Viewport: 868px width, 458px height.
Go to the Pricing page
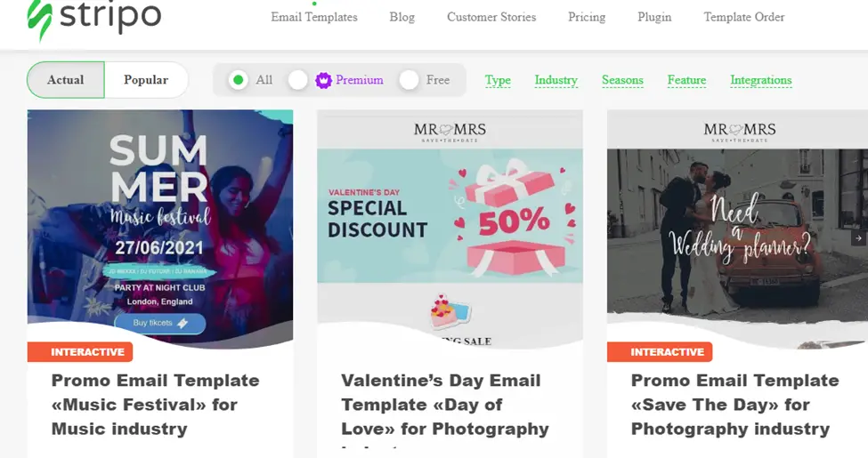[587, 17]
